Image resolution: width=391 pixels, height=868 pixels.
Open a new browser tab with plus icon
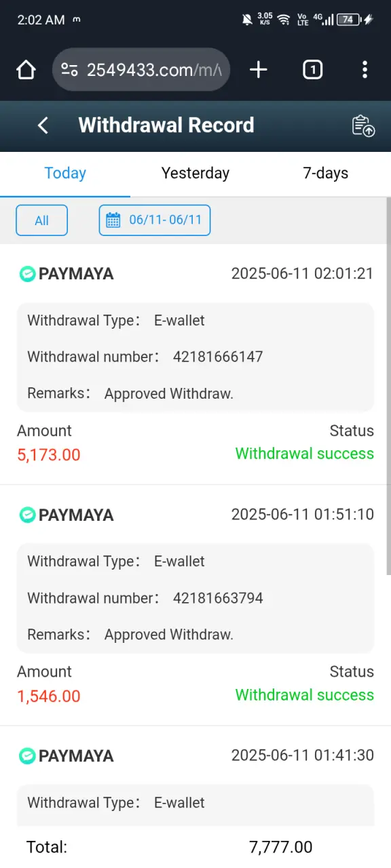tap(259, 70)
